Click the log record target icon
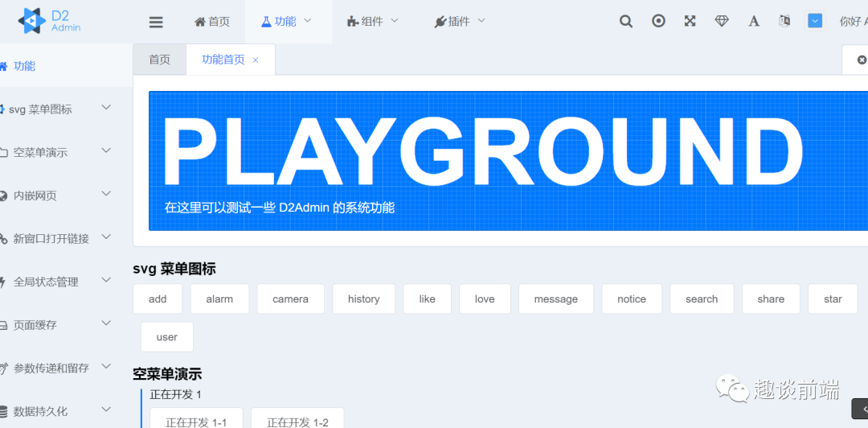The height and width of the screenshot is (428, 868). [658, 21]
